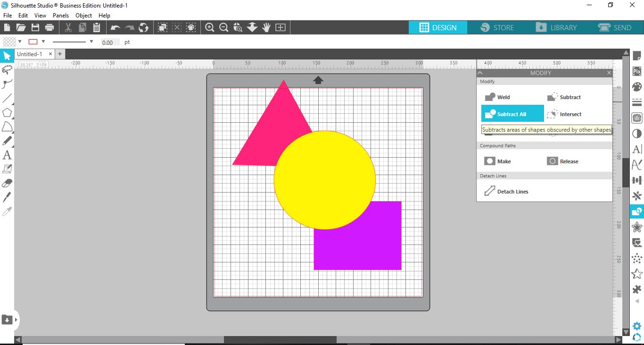Activate the Text tool
Screen dimensions: 644x345
(x=7, y=155)
